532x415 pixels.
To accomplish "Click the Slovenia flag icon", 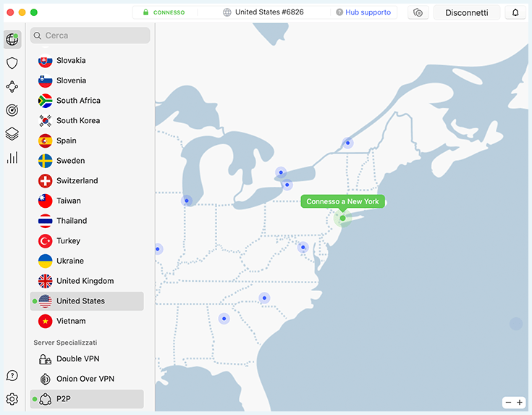I will [x=45, y=81].
